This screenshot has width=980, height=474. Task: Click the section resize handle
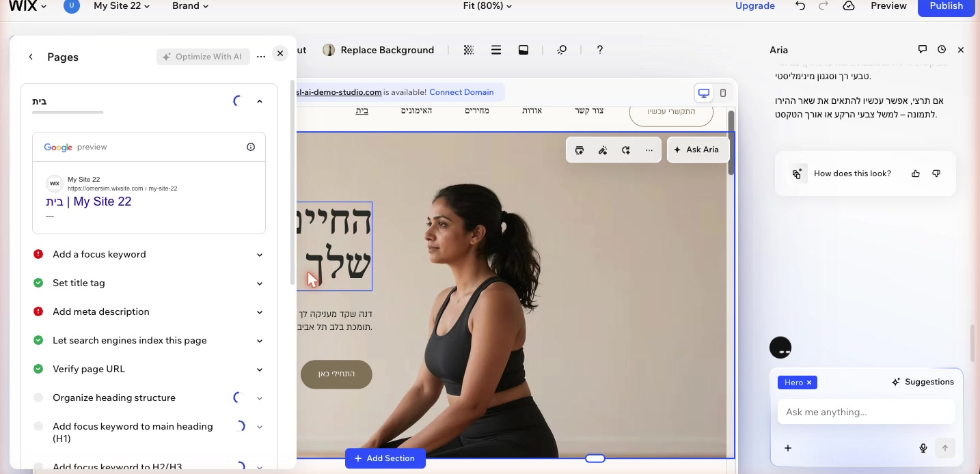pyautogui.click(x=595, y=458)
